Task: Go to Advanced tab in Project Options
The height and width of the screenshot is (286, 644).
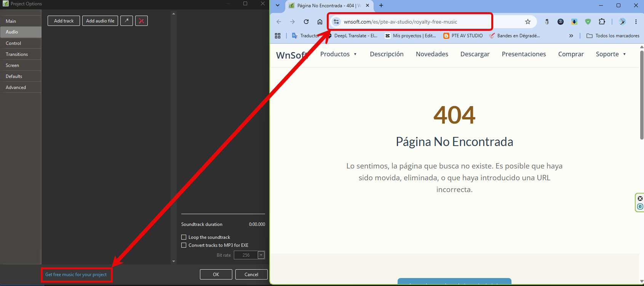Action: coord(21,87)
